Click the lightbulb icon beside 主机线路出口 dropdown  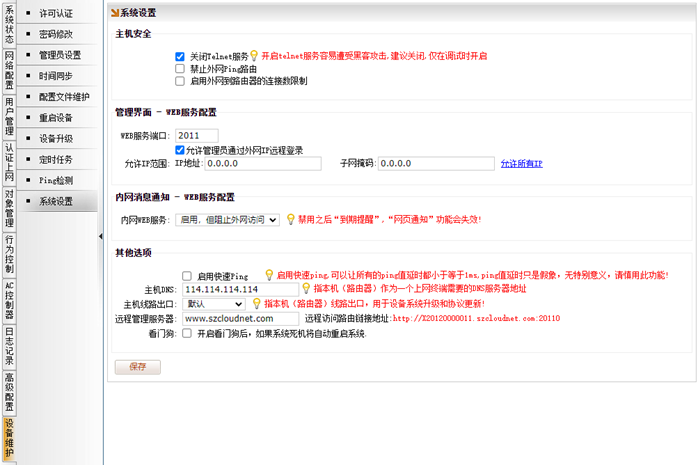(255, 303)
